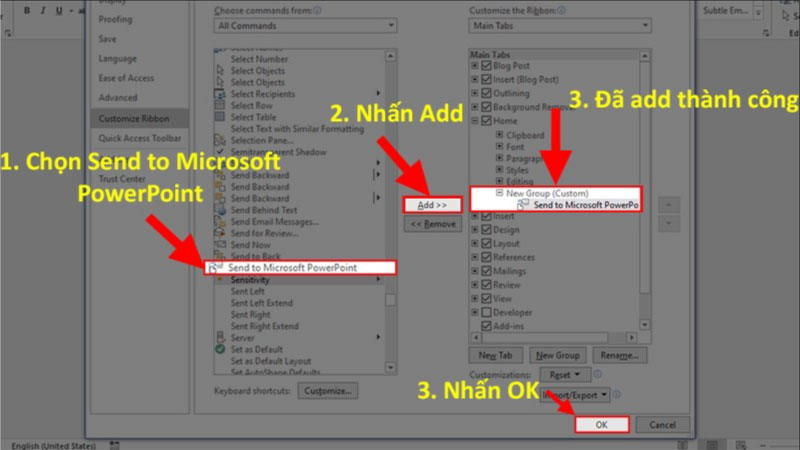Viewport: 800px width, 450px height.
Task: Click the Customize... keyboard shortcuts button
Action: point(328,391)
